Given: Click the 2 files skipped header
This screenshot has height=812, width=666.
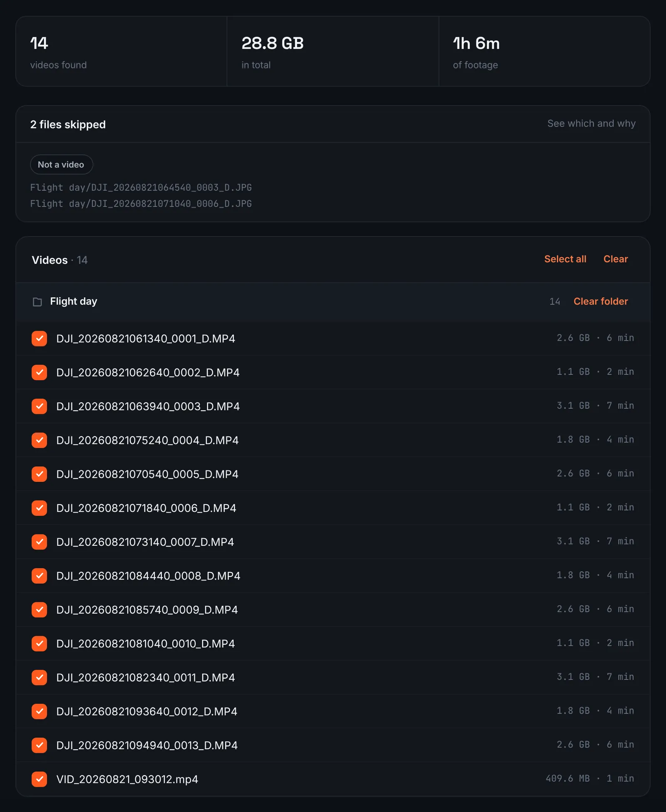Looking at the screenshot, I should click(68, 124).
